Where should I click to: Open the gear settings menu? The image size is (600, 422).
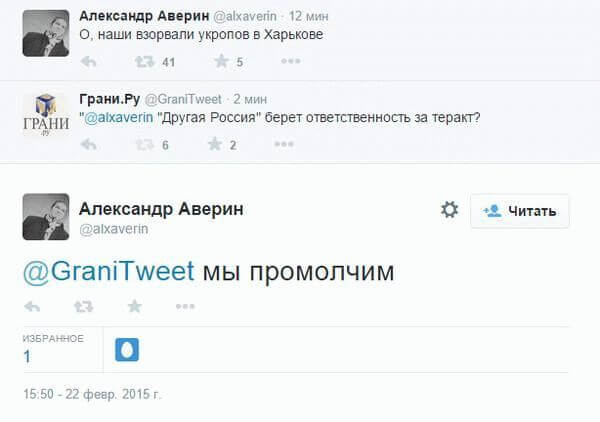[449, 210]
